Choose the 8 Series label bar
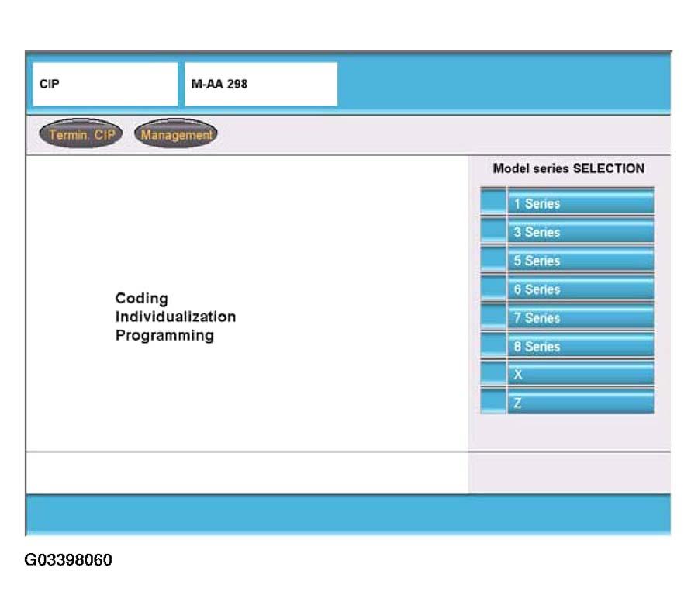 point(580,347)
